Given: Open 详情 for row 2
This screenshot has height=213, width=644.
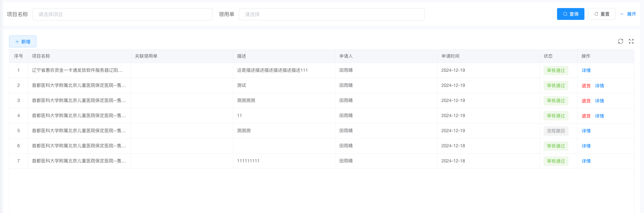Looking at the screenshot, I should coord(599,86).
